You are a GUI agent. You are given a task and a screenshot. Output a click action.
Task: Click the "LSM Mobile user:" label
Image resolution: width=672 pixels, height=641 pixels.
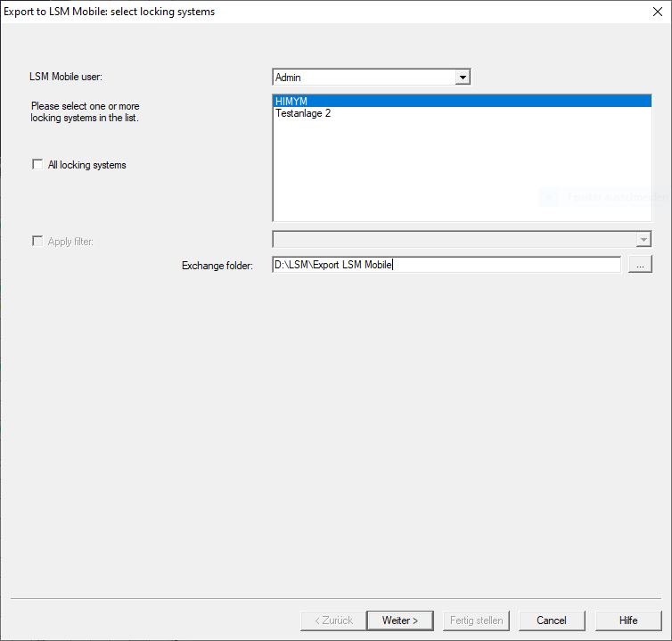point(67,78)
